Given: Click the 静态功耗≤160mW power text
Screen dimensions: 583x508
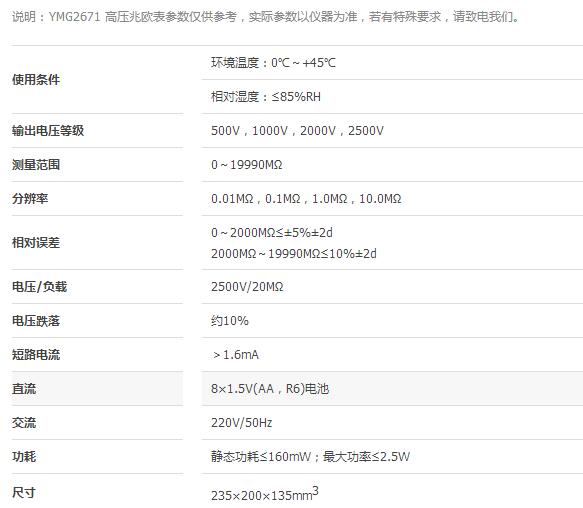Looking at the screenshot, I should pos(261,456).
